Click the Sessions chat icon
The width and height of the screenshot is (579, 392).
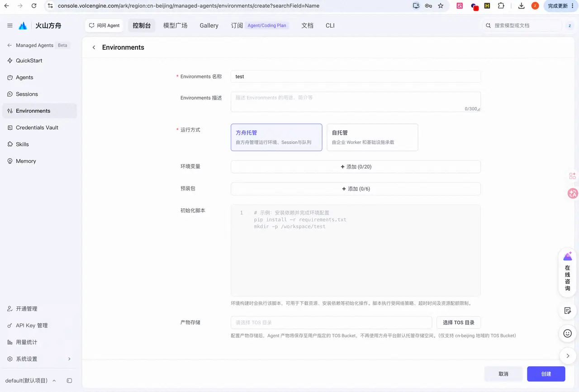(x=10, y=94)
